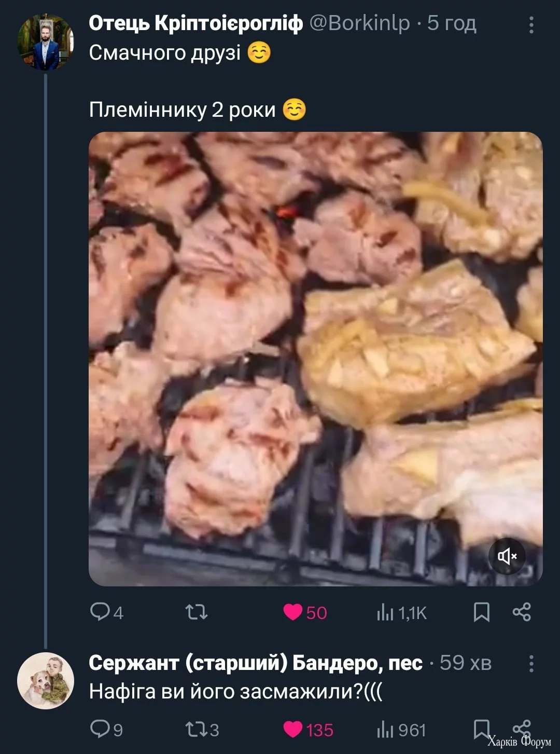The width and height of the screenshot is (560, 754).
Task: View analytics of the 1,1K views tweet
Action: point(401,613)
